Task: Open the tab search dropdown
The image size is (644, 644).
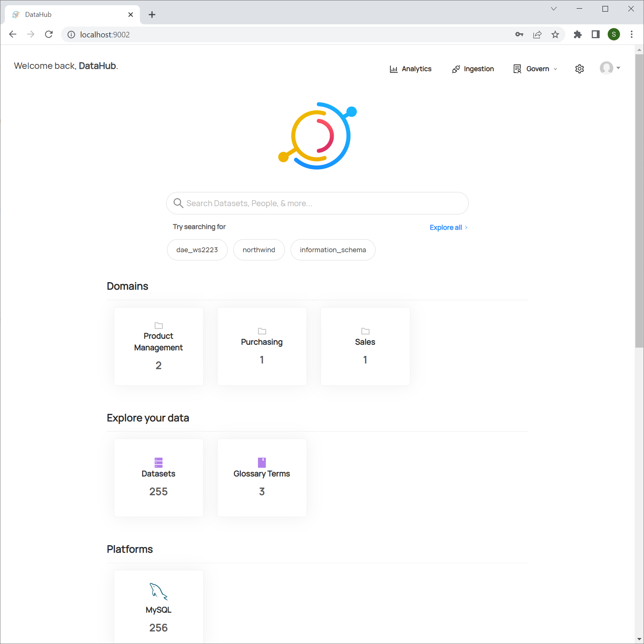Action: (x=554, y=9)
